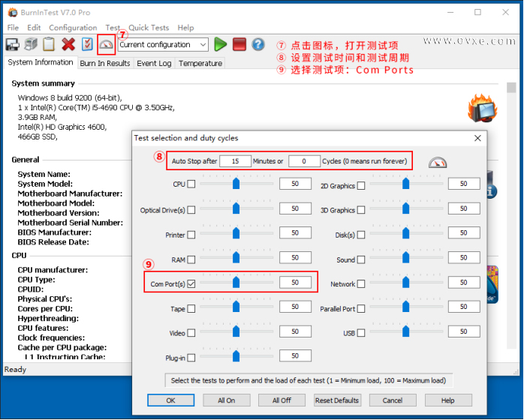Screen dimensions: 524x420
Task: Click the USB load slider handle
Action: [405, 331]
